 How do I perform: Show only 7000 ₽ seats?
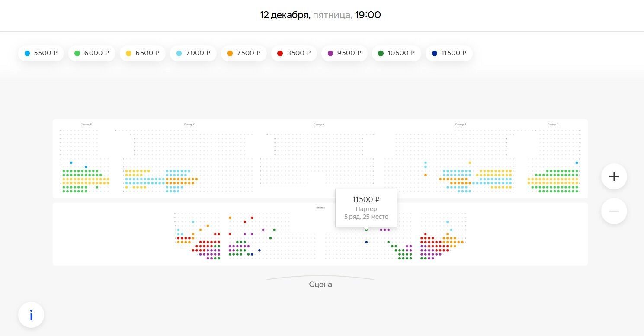[x=193, y=53]
